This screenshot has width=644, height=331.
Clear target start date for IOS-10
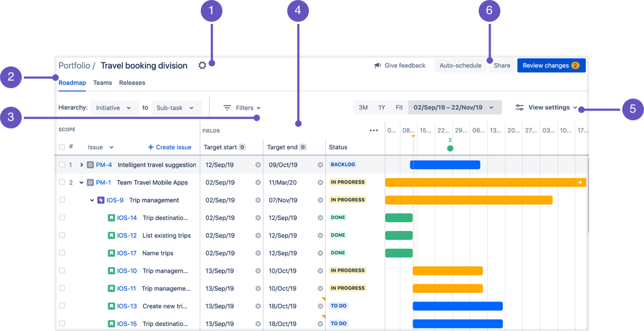point(258,271)
